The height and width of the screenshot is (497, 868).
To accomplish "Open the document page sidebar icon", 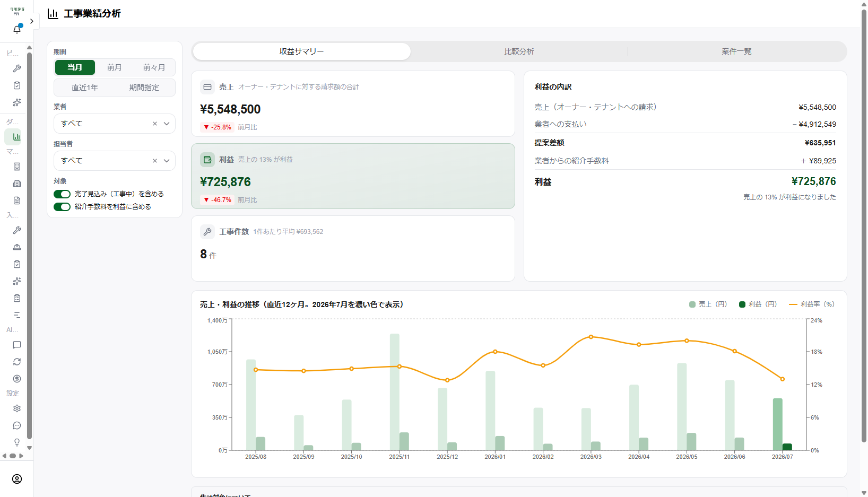I will click(x=17, y=200).
